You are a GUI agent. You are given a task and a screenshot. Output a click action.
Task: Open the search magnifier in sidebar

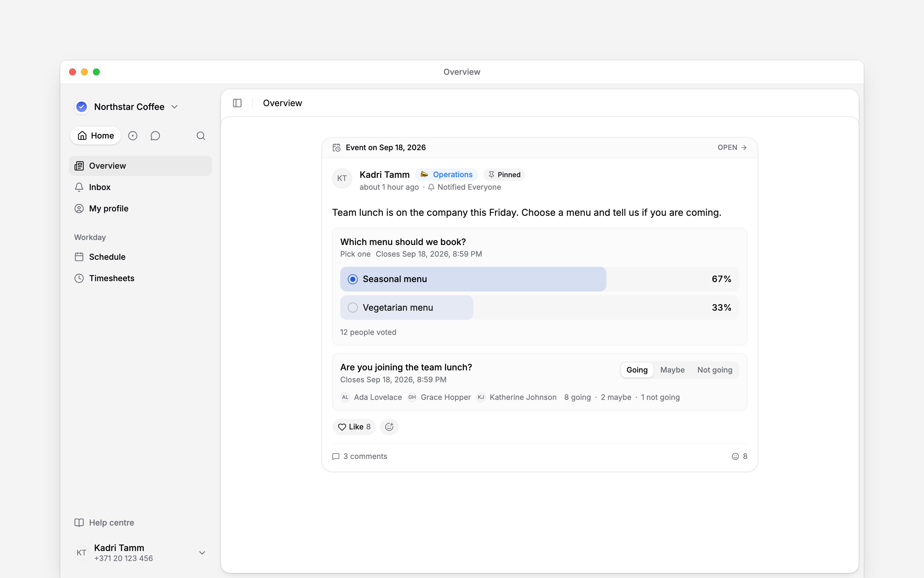201,136
